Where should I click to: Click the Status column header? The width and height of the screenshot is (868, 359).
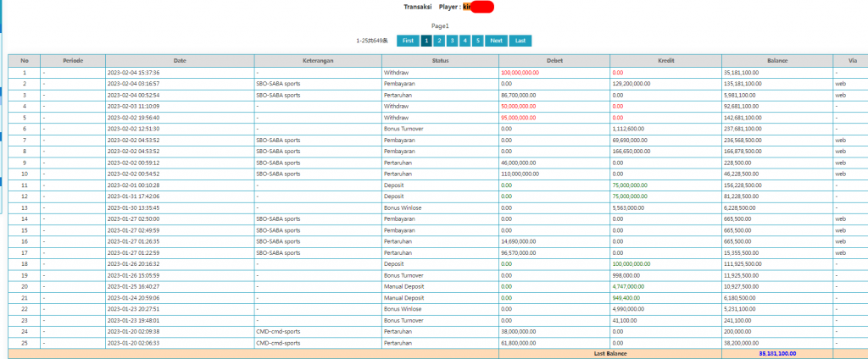[441, 61]
